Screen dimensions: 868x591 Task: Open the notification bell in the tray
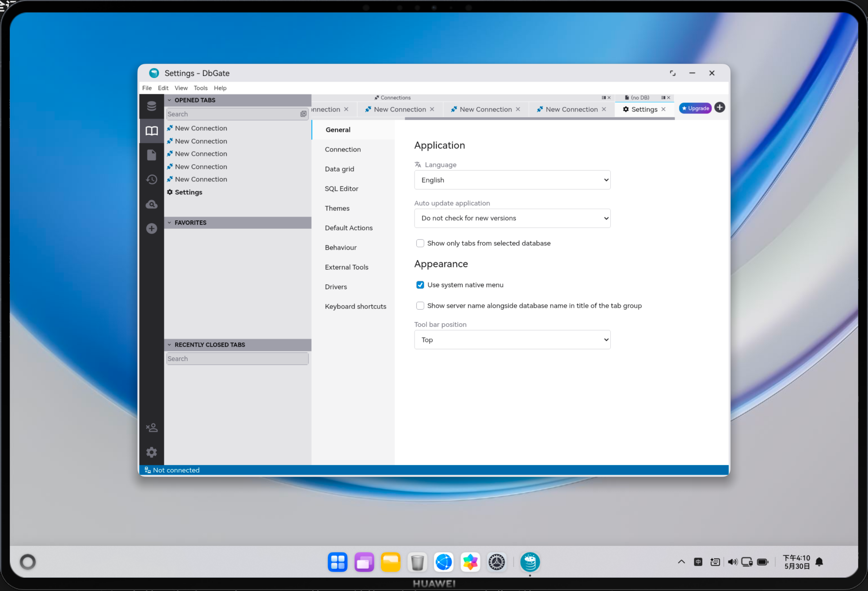pyautogui.click(x=819, y=562)
